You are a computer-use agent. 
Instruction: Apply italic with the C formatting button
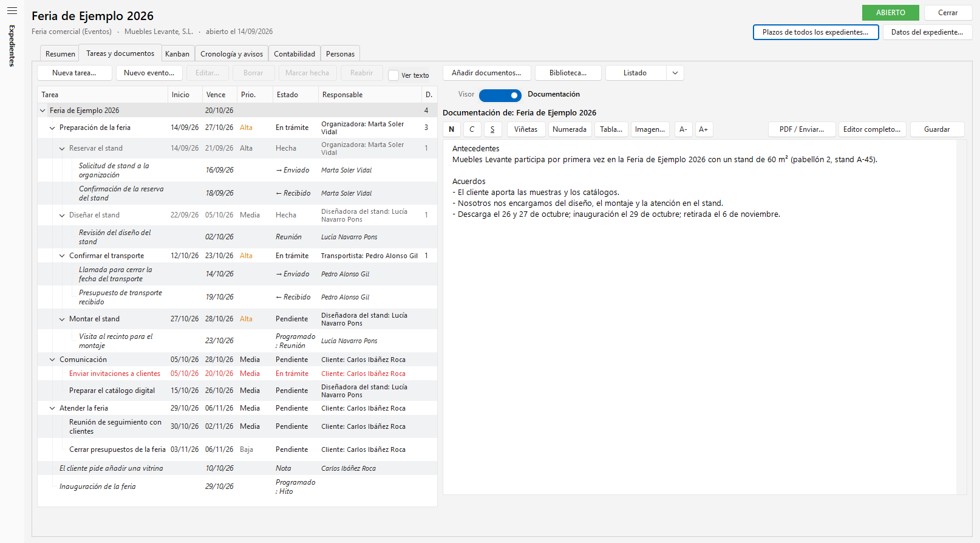(472, 129)
